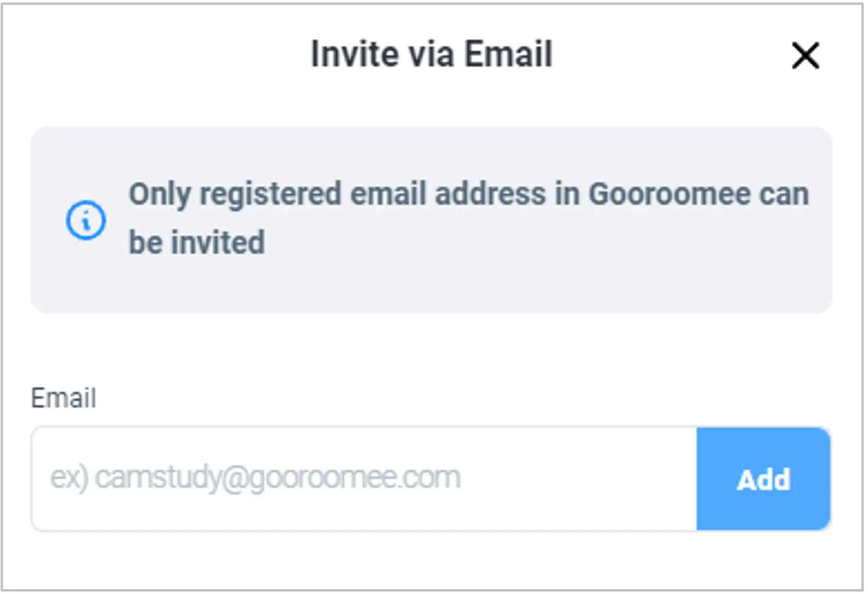The height and width of the screenshot is (594, 868).
Task: Click "be invited" text in the notice
Action: (197, 242)
